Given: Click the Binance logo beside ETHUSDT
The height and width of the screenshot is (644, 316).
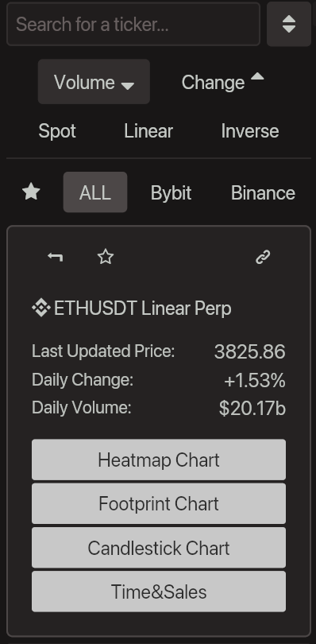Looking at the screenshot, I should pos(41,308).
